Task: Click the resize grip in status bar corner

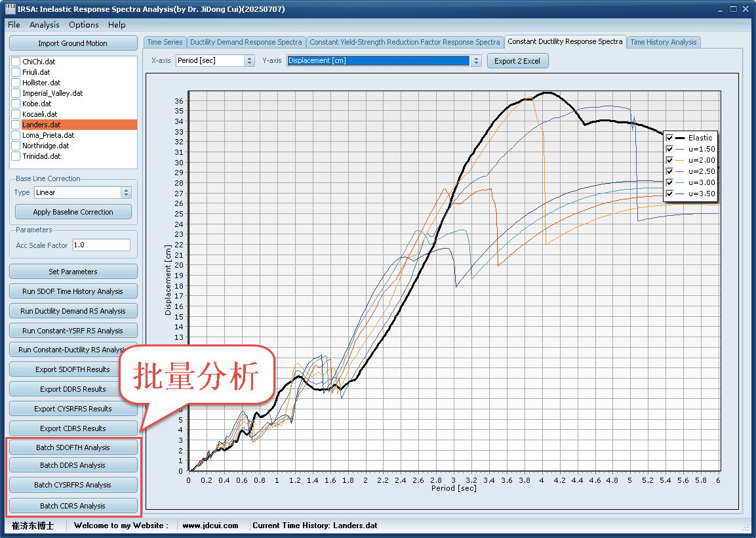Action: (x=746, y=527)
